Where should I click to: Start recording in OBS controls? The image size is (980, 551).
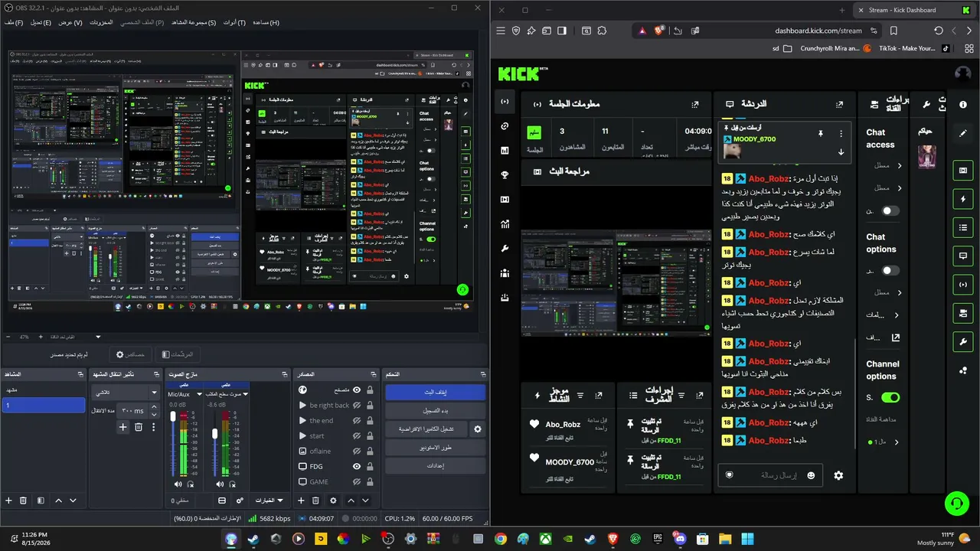point(435,411)
